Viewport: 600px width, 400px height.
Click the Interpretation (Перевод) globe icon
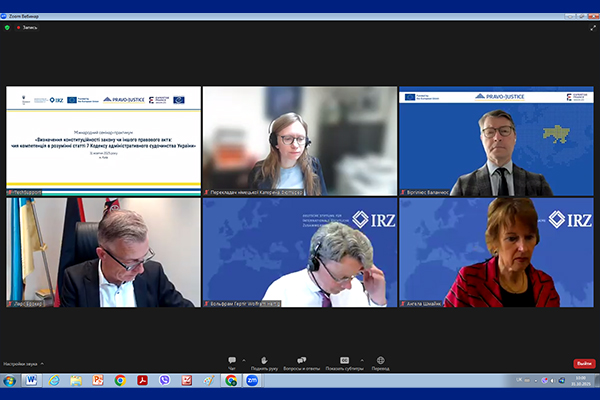pos(381,360)
